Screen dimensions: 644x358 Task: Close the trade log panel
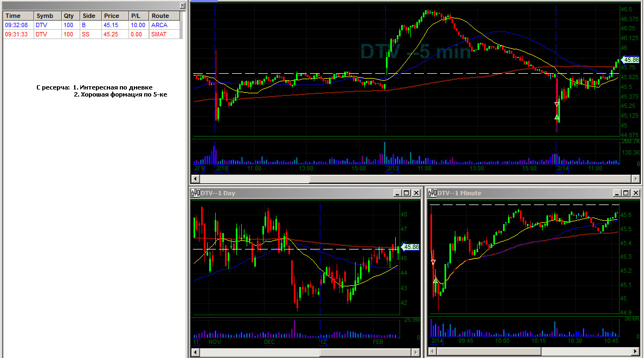182,5
